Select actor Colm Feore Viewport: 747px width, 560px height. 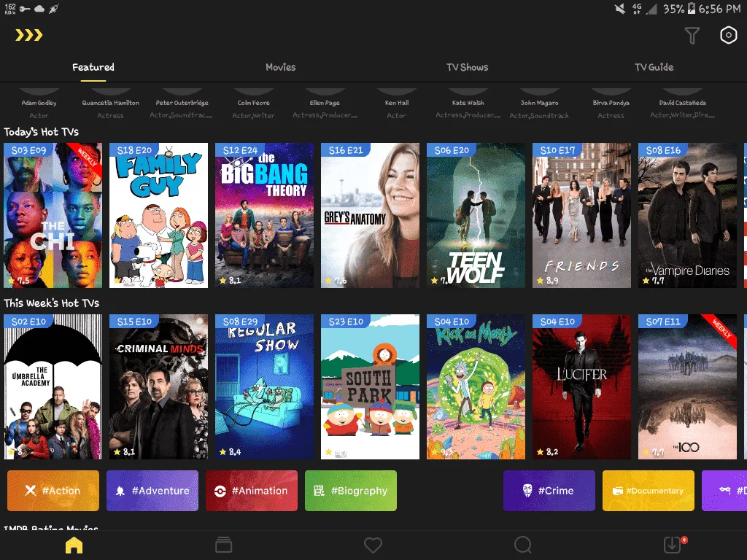253,104
